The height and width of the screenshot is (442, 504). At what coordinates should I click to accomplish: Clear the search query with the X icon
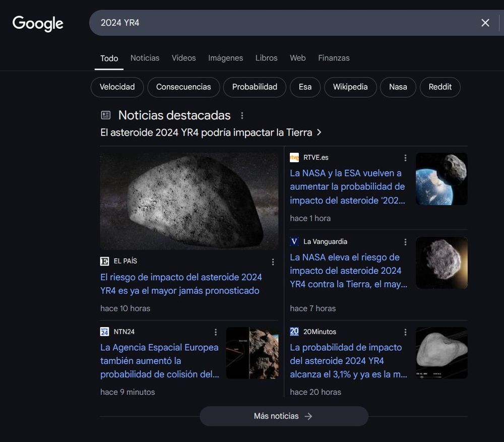(484, 22)
